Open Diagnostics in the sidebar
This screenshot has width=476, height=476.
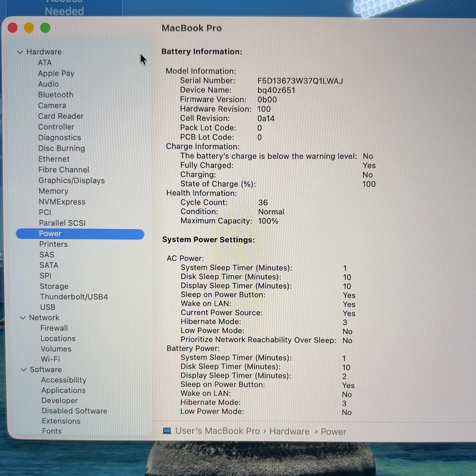coord(59,138)
